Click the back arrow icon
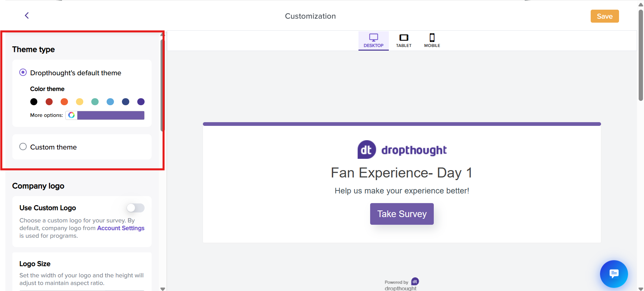This screenshot has width=644, height=291. coord(27,16)
